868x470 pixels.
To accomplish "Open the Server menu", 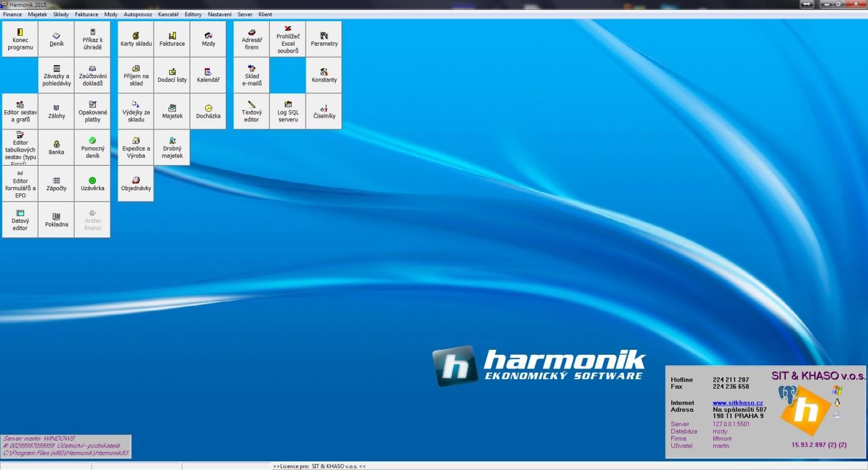I will pos(245,14).
